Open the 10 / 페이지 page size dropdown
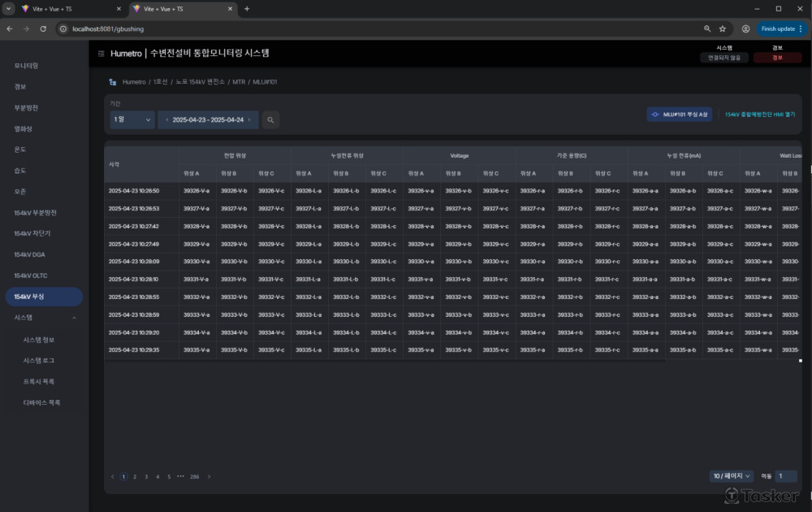The height and width of the screenshot is (512, 812). click(732, 475)
